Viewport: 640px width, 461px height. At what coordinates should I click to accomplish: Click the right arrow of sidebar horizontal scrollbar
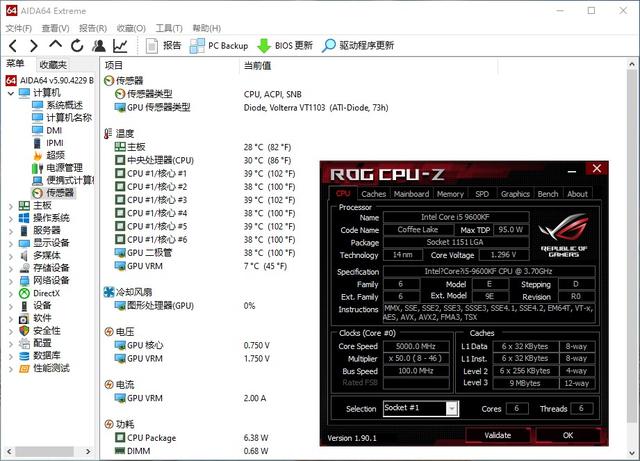tap(88, 452)
